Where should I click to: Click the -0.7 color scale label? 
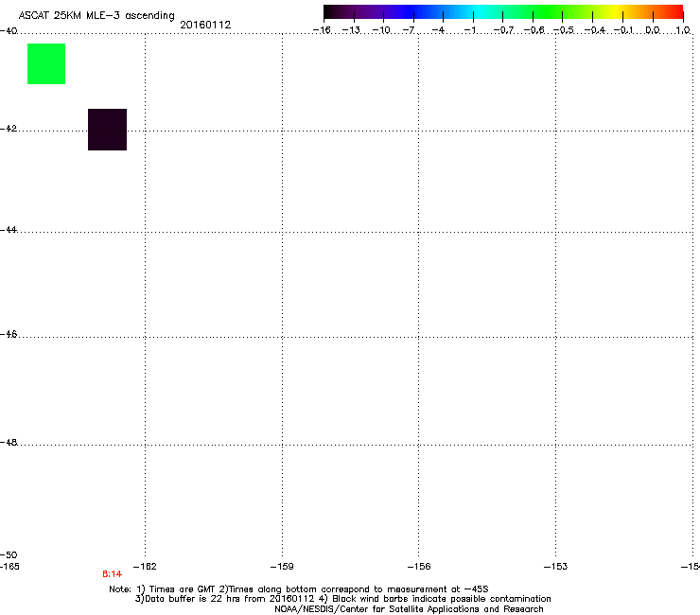coord(503,30)
